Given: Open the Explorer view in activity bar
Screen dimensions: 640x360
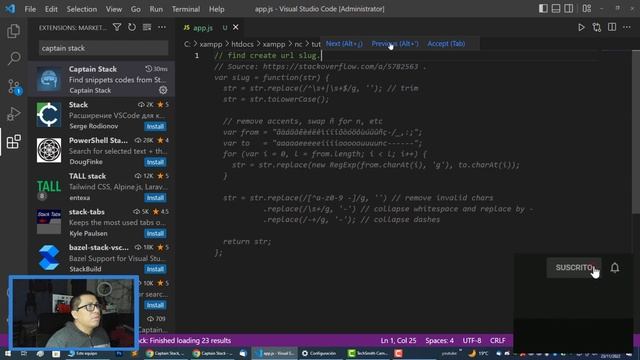Looking at the screenshot, I should pyautogui.click(x=13, y=31).
